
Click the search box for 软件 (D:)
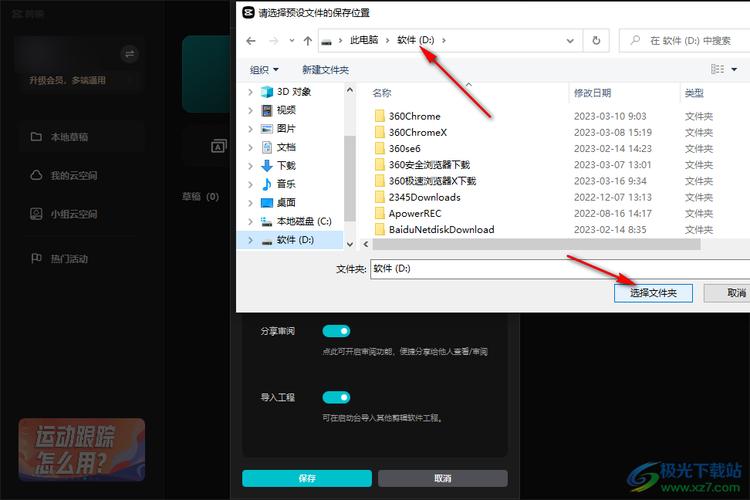coord(684,41)
